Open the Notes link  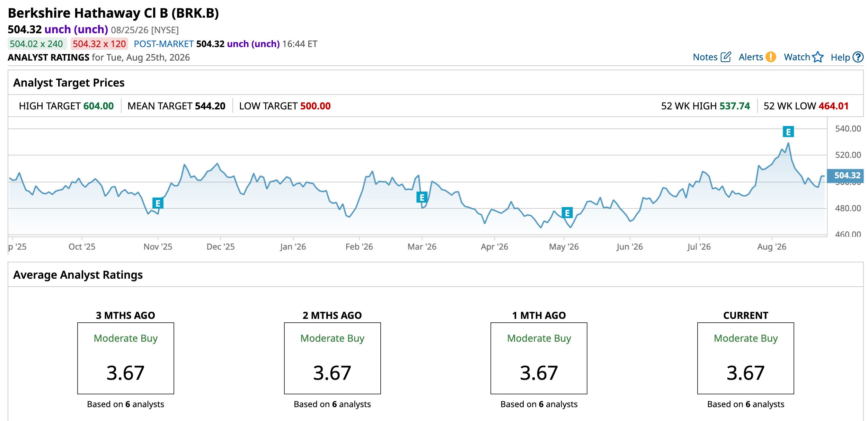(x=705, y=57)
